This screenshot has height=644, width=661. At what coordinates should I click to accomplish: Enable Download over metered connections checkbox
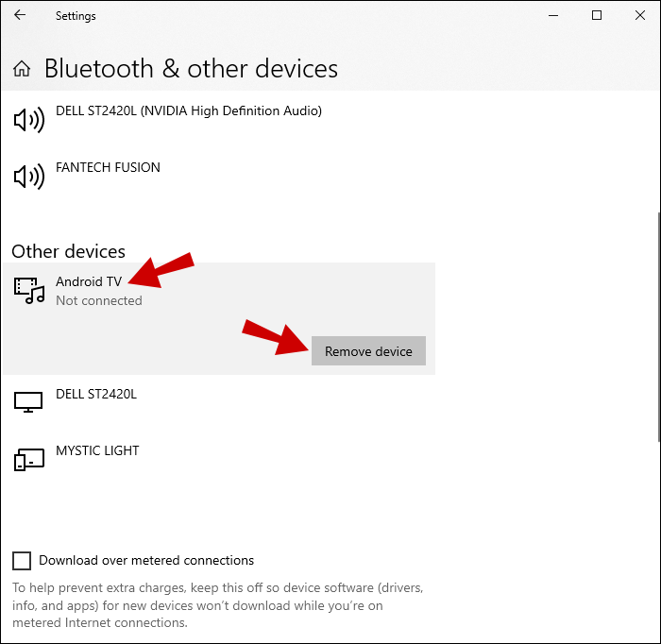coord(22,561)
